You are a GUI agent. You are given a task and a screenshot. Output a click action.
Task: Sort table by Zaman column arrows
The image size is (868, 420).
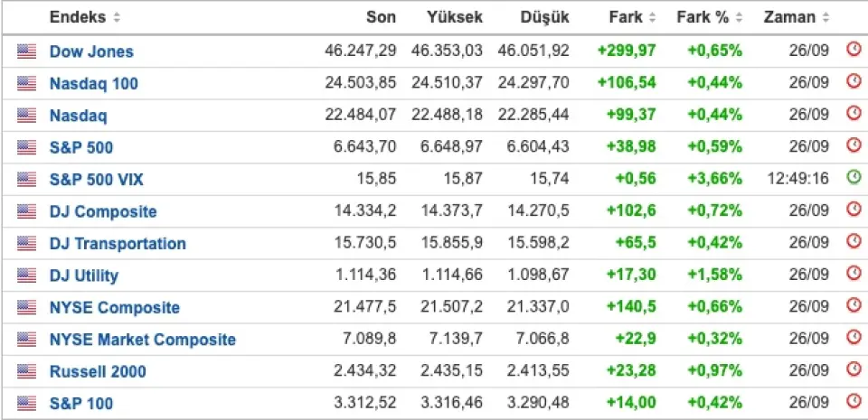[x=826, y=18]
